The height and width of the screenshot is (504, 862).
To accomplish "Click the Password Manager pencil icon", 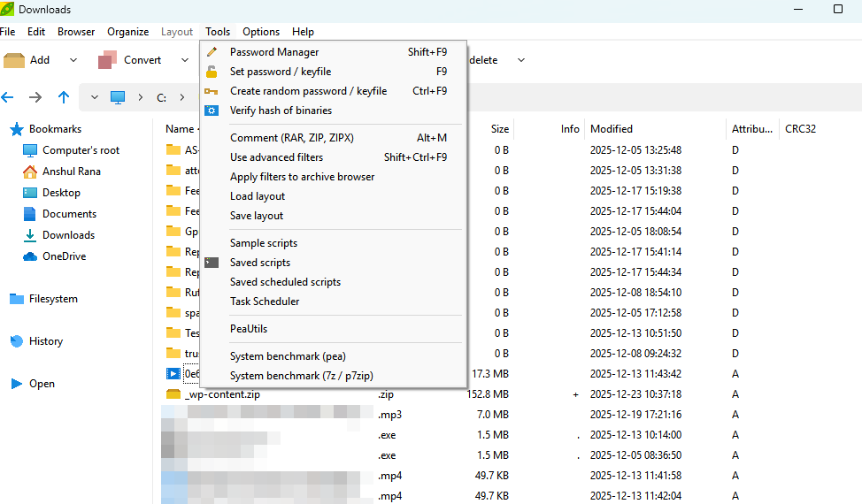I will 212,52.
